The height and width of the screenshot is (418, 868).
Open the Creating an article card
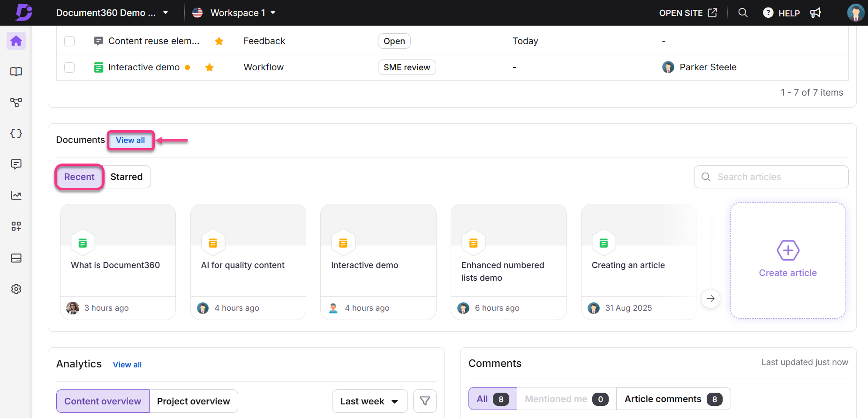(x=639, y=261)
